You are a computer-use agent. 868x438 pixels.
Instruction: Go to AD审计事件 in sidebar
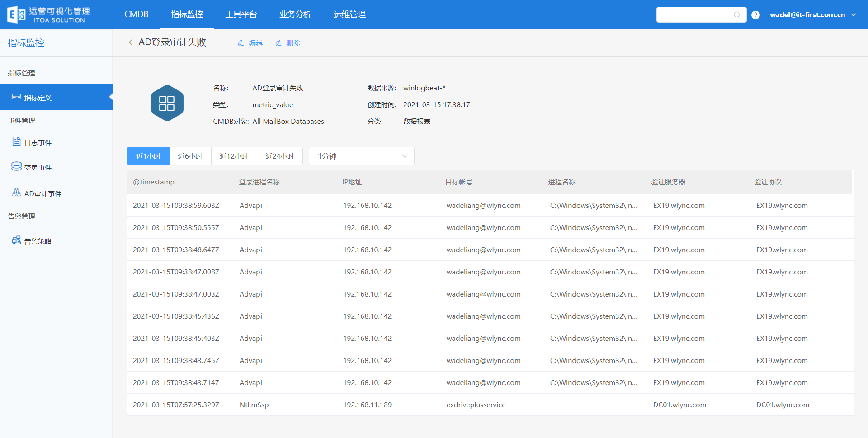pos(43,193)
